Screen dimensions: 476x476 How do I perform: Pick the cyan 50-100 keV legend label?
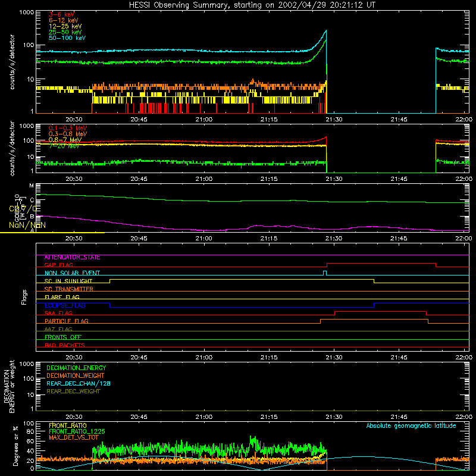point(67,38)
